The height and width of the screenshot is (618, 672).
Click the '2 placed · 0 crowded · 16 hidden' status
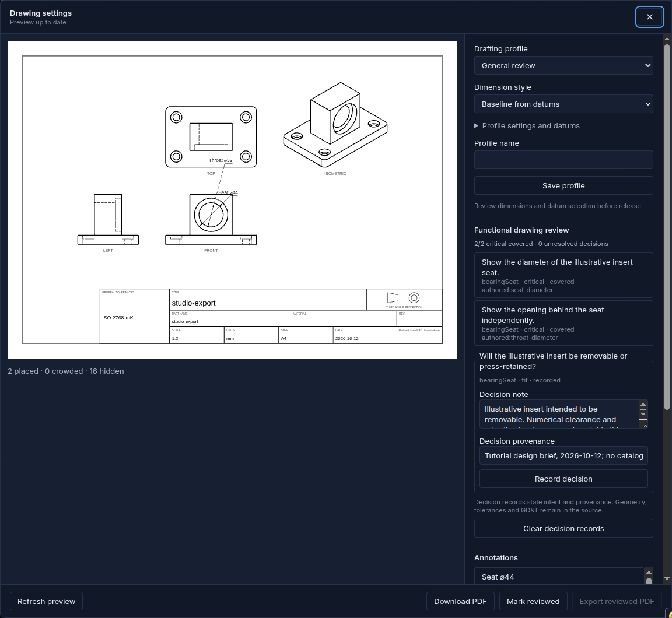65,371
